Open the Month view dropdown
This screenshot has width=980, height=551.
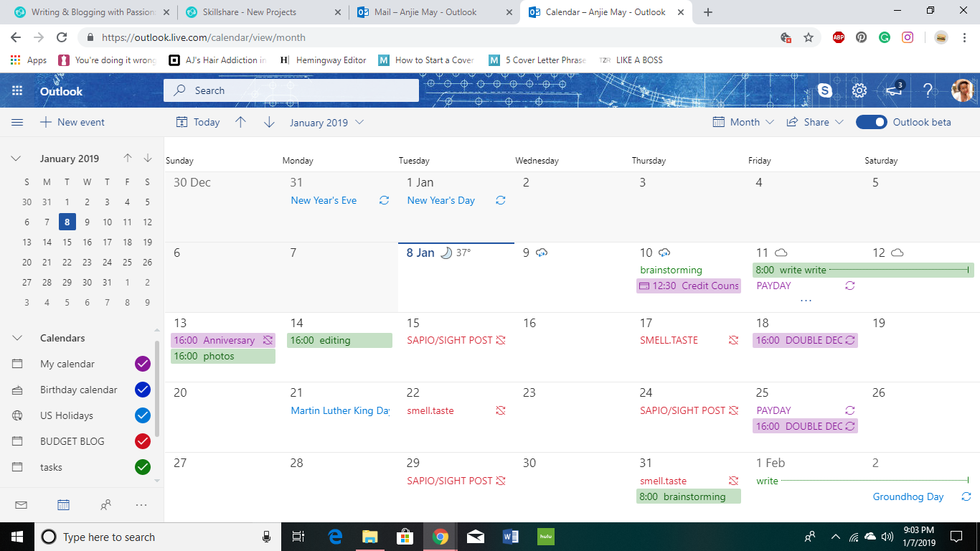(743, 122)
